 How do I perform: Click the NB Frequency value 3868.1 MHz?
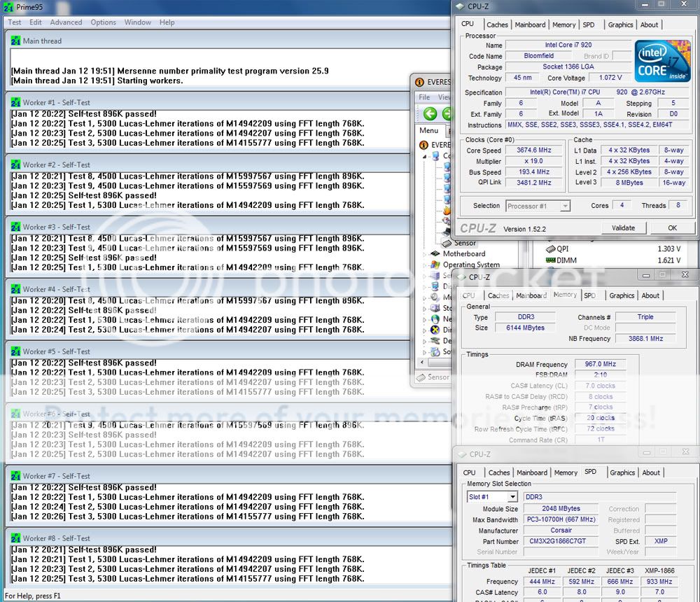coord(645,339)
